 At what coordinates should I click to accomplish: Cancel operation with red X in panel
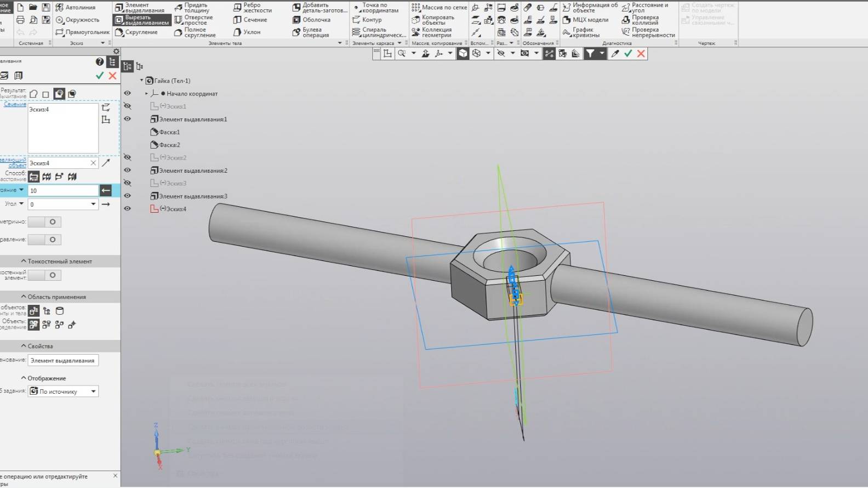coord(112,76)
